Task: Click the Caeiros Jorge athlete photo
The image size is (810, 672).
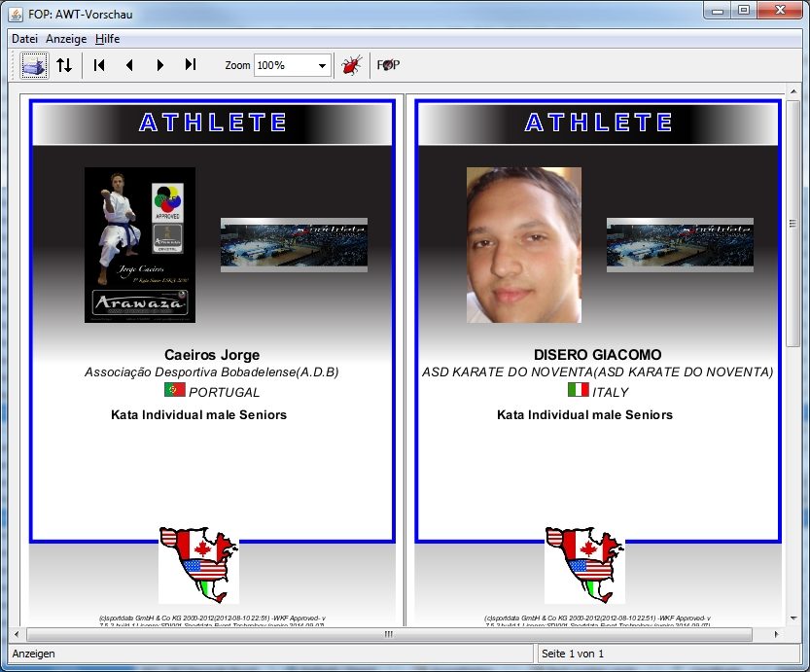Action: tap(140, 245)
